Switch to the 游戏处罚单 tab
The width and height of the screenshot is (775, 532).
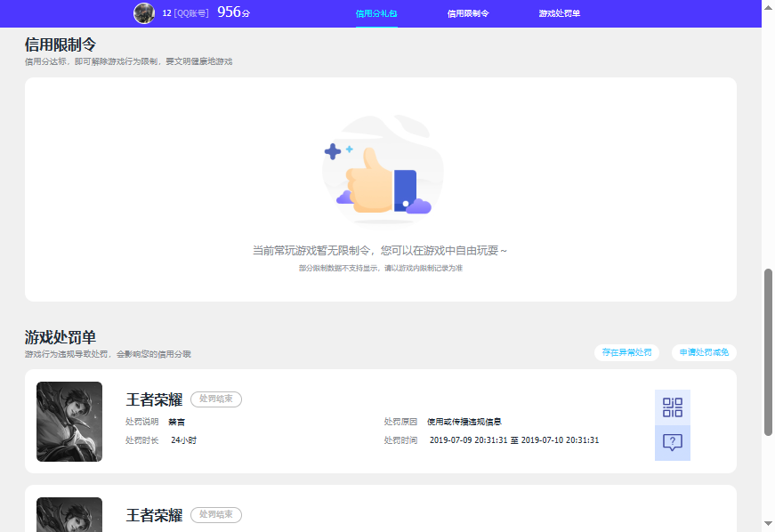[x=559, y=13]
